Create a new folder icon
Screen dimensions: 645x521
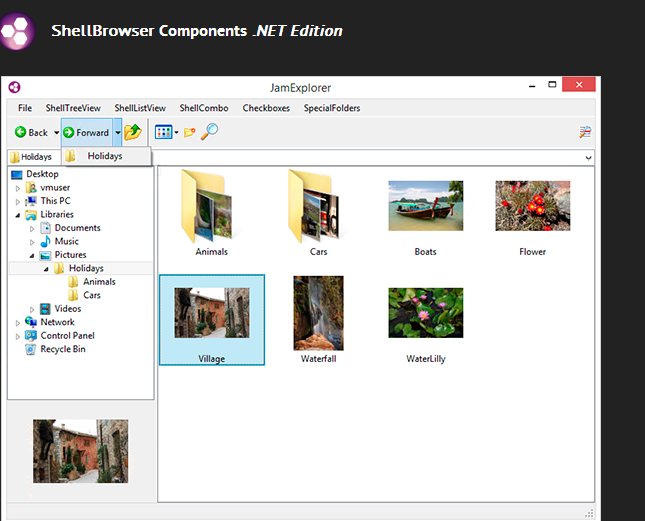(189, 132)
